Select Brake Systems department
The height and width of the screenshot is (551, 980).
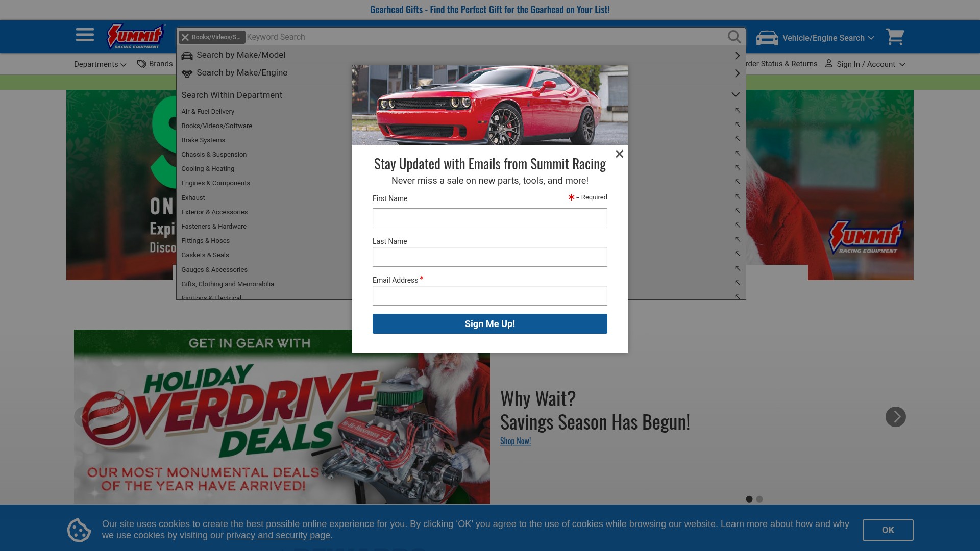pos(203,140)
